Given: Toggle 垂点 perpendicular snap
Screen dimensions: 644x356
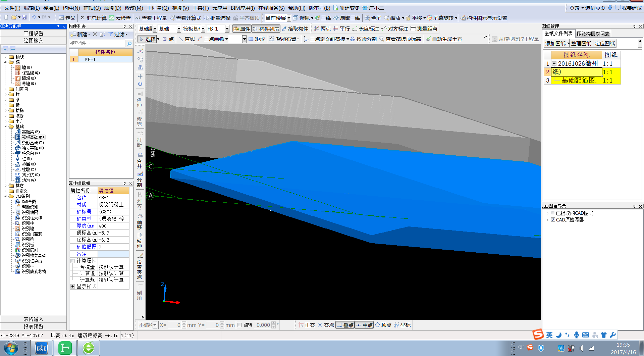Looking at the screenshot, I should 345,325.
